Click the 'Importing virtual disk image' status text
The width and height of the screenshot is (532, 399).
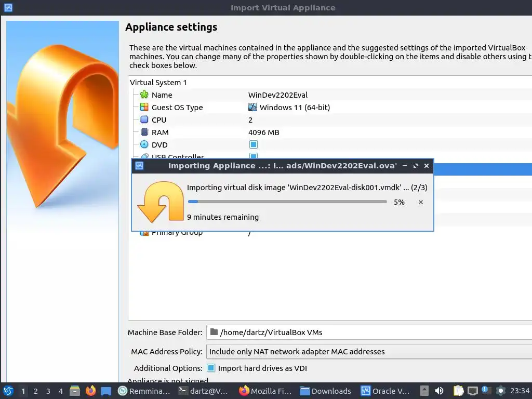pyautogui.click(x=307, y=188)
